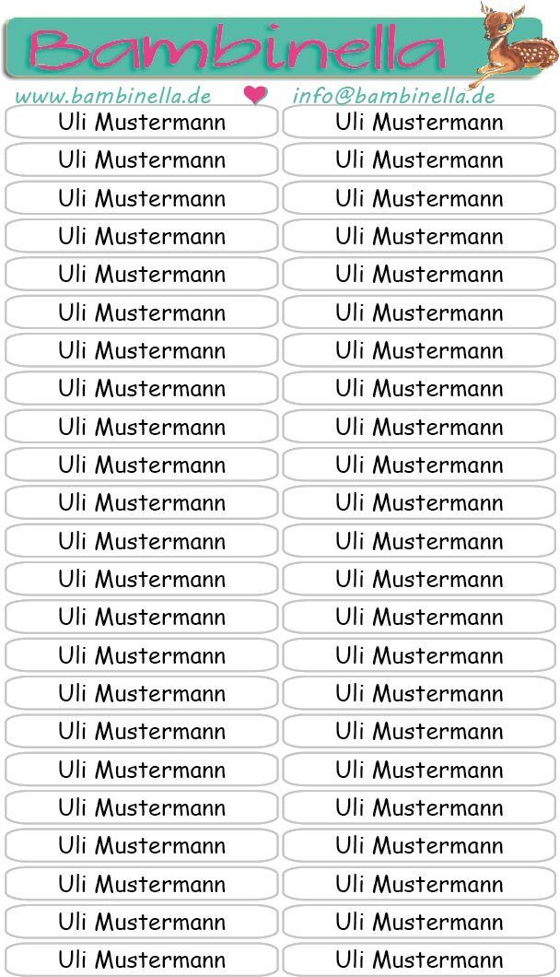Image resolution: width=560 pixels, height=977 pixels.
Task: Open the www.bambinella.de website link
Action: 113,96
